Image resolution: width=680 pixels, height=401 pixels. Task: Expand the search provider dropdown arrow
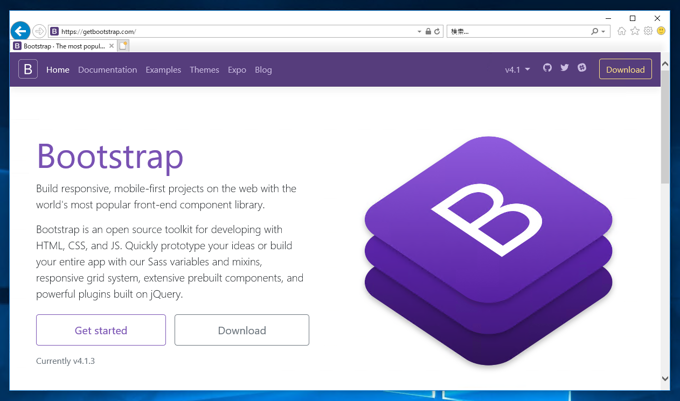point(603,31)
